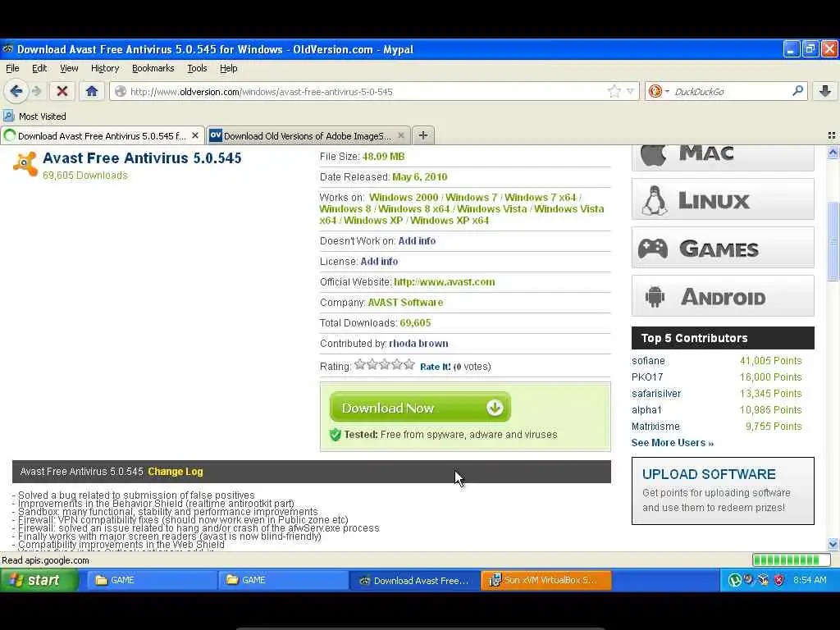Open the Windows Start button
Viewport: 840px width, 630px height.
[39, 580]
